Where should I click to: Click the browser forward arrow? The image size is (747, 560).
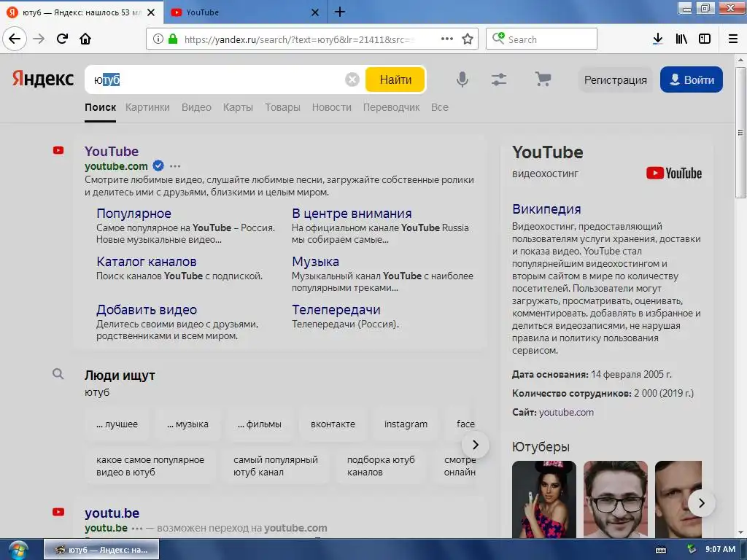coord(39,39)
